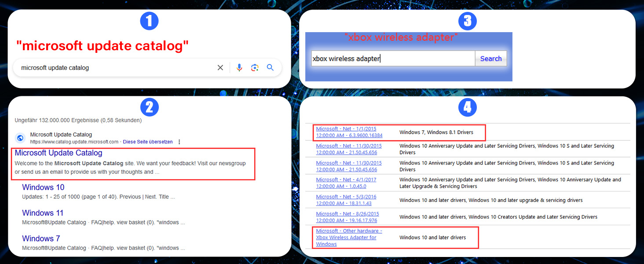Click the Search button in the catalog
The width and height of the screenshot is (644, 264).
[x=491, y=59]
